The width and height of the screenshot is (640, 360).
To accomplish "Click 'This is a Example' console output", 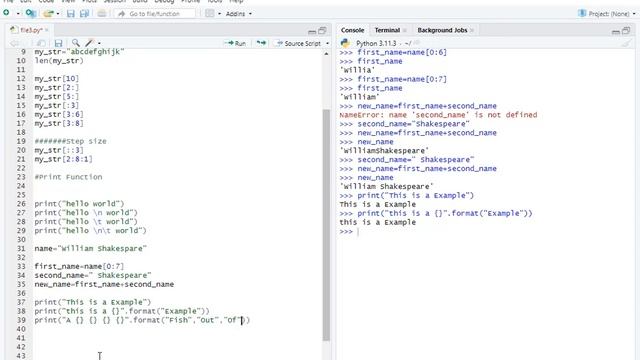I will tap(378, 204).
